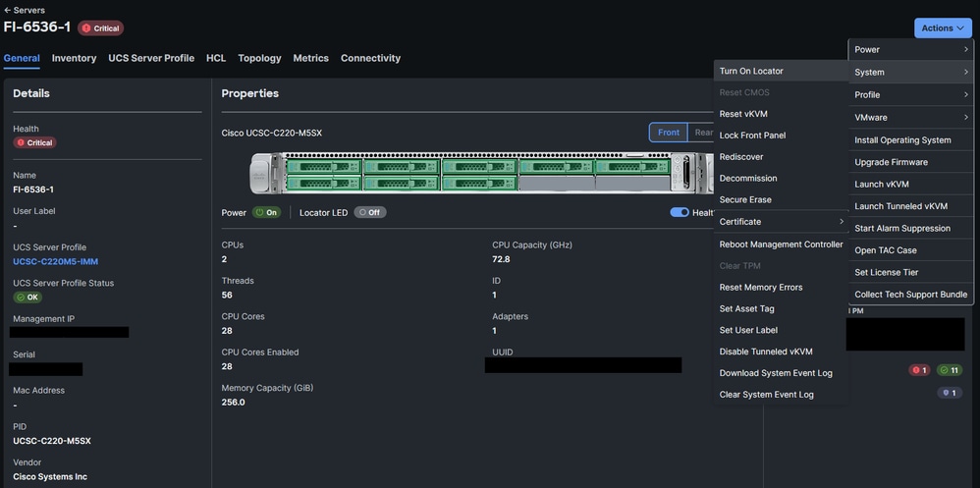This screenshot has height=488, width=980.
Task: Click the Critical badge beside FI-6536-1 title
Action: click(100, 28)
